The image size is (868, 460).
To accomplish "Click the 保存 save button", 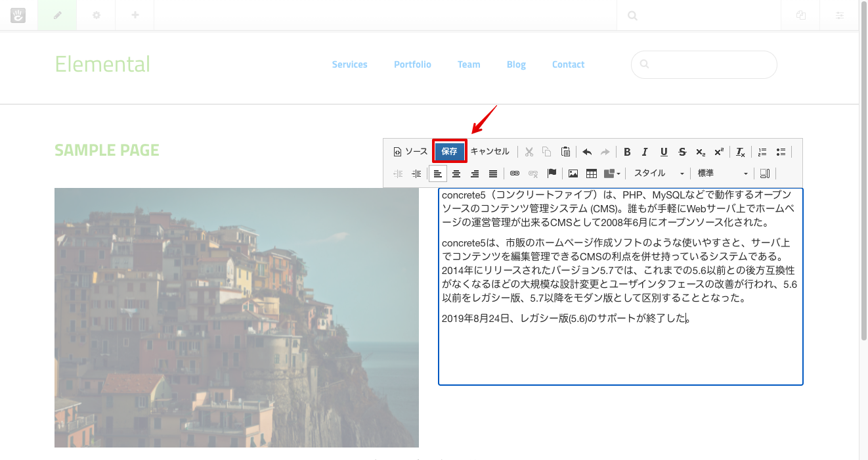I will [449, 152].
